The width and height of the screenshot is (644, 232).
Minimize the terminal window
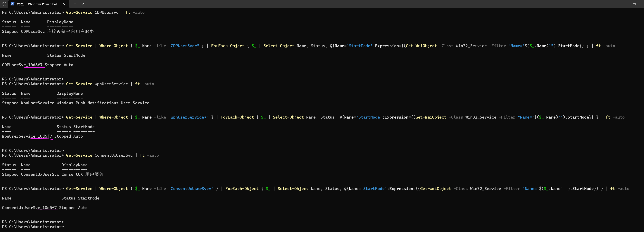pyautogui.click(x=622, y=4)
